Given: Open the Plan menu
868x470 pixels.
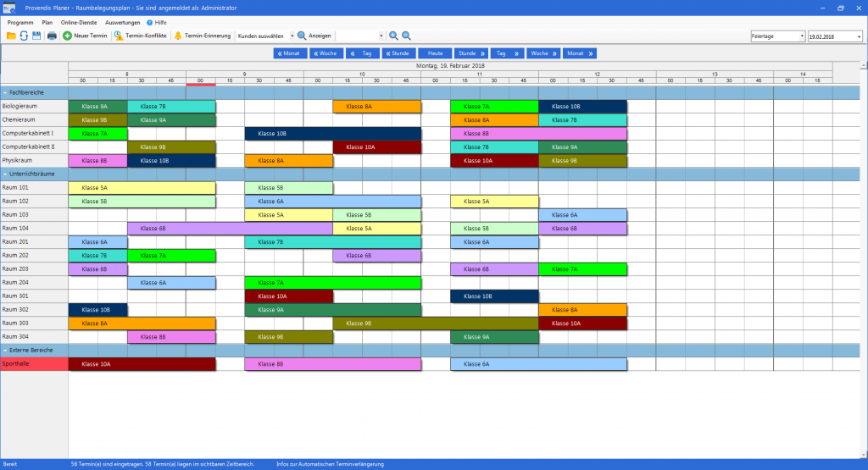Looking at the screenshot, I should point(47,23).
